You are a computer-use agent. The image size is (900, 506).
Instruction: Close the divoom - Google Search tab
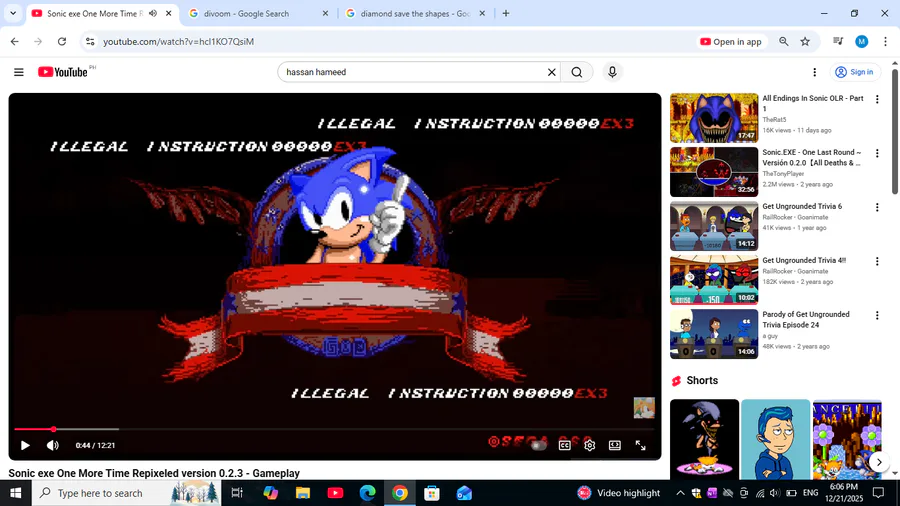(325, 13)
